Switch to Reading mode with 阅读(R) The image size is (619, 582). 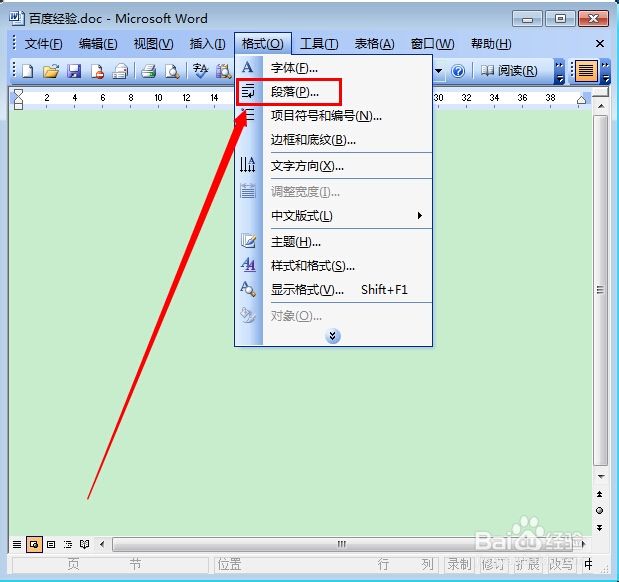tap(509, 71)
